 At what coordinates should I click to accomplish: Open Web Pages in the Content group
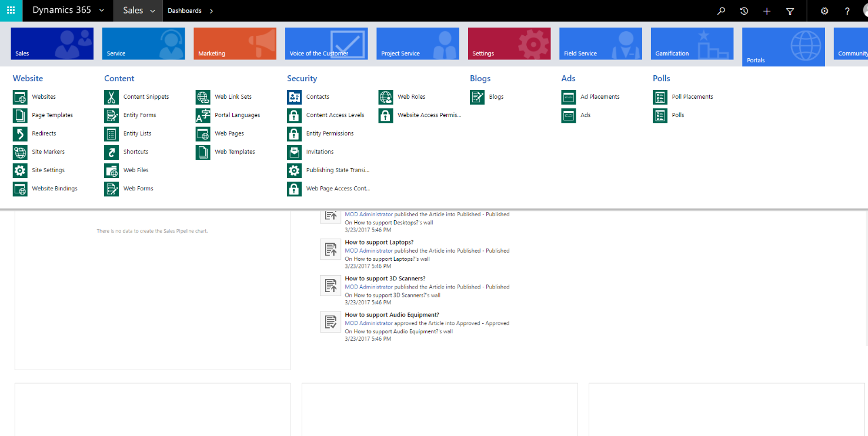coord(229,133)
